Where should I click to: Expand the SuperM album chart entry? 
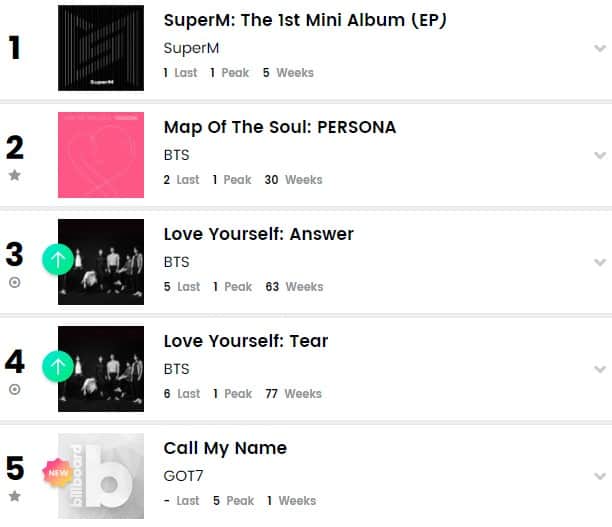[x=599, y=48]
